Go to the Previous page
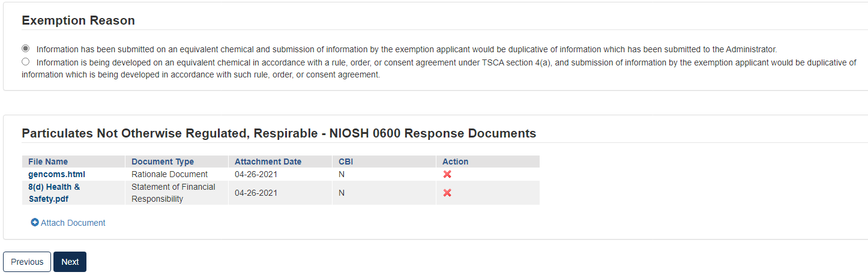 27,262
